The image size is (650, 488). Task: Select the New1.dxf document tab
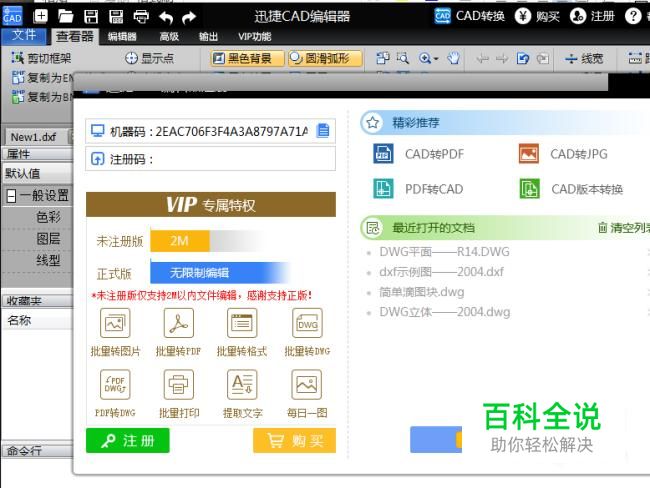pyautogui.click(x=34, y=137)
